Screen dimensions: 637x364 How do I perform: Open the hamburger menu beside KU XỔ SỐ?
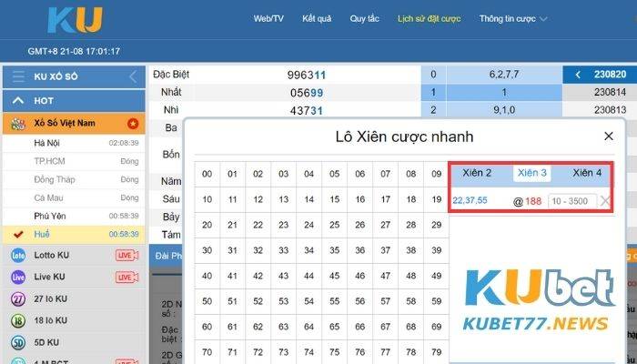click(x=17, y=77)
